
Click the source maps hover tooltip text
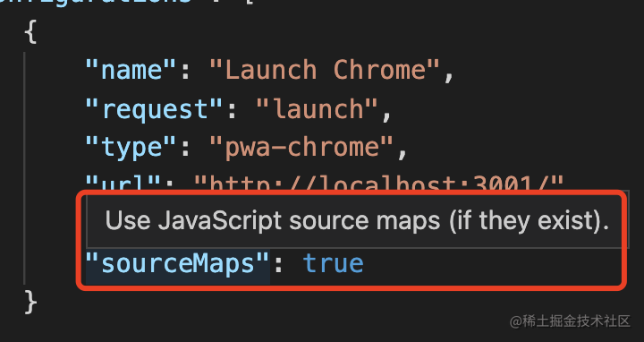(x=357, y=221)
